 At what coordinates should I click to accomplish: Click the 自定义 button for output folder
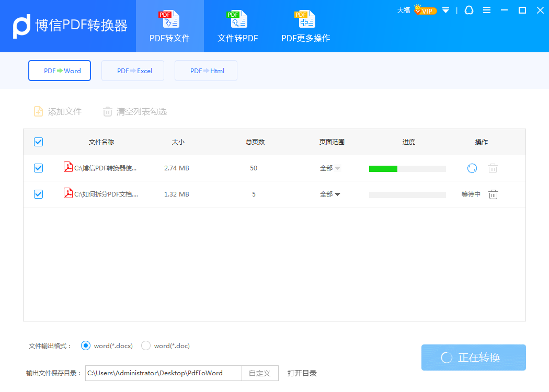pos(260,373)
